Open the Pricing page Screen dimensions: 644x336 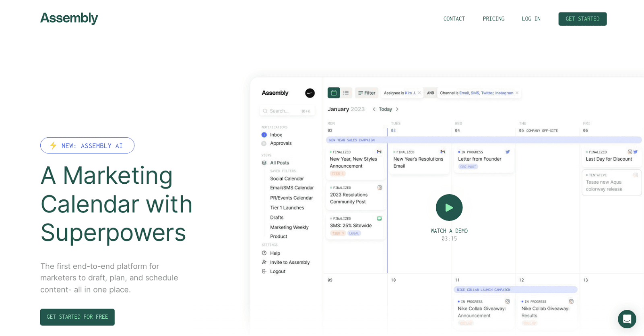[493, 19]
